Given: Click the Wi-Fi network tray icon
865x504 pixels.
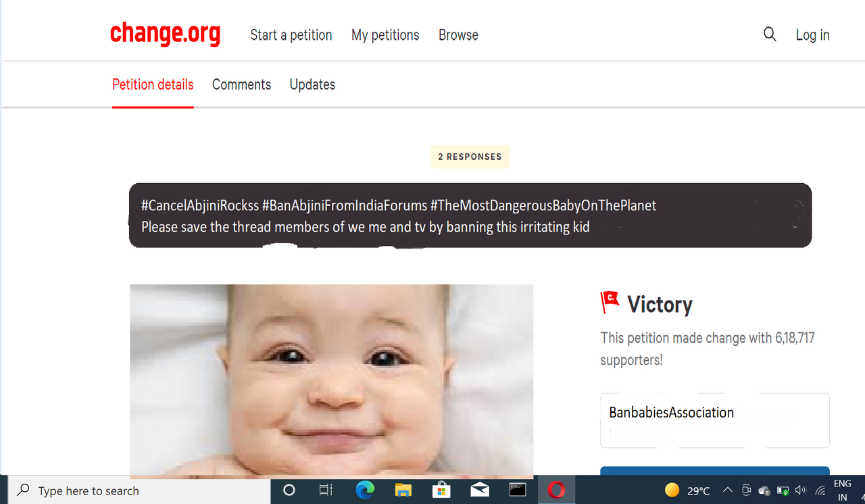Looking at the screenshot, I should 820,491.
